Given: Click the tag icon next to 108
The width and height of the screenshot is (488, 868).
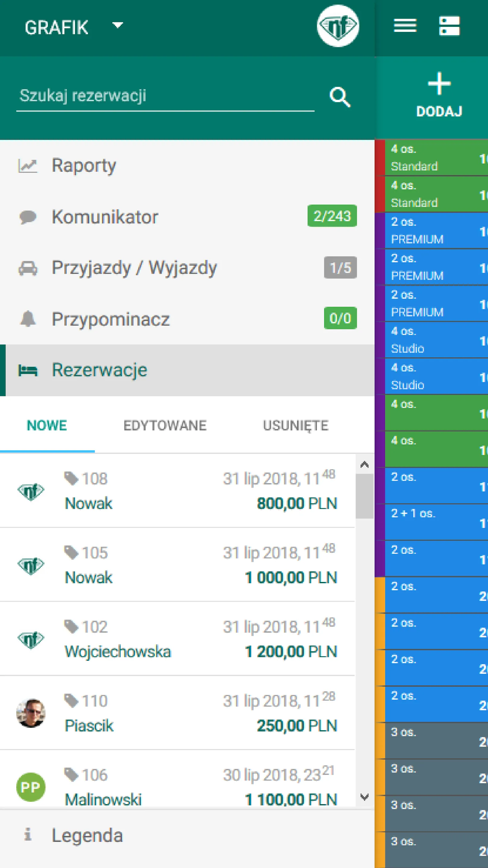Looking at the screenshot, I should [71, 479].
